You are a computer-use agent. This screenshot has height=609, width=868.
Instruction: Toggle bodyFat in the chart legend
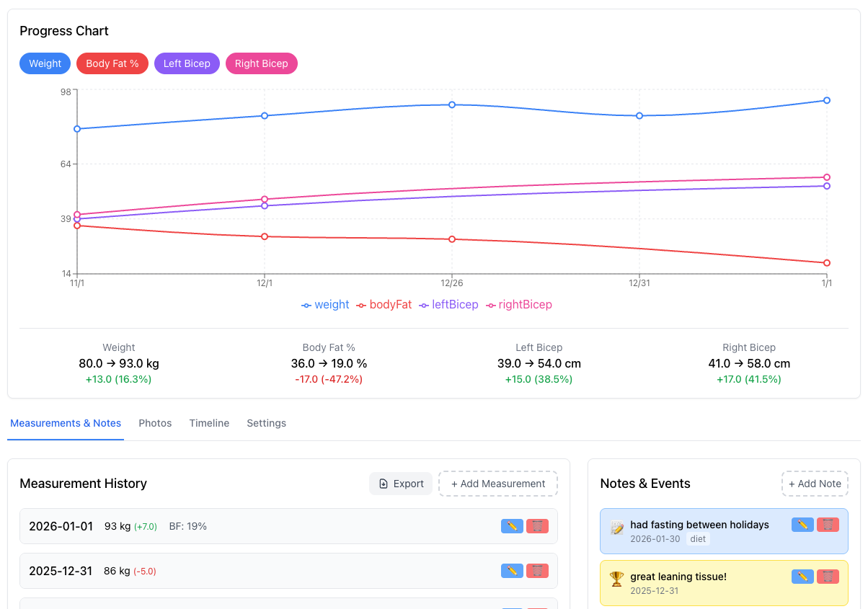[x=389, y=304]
